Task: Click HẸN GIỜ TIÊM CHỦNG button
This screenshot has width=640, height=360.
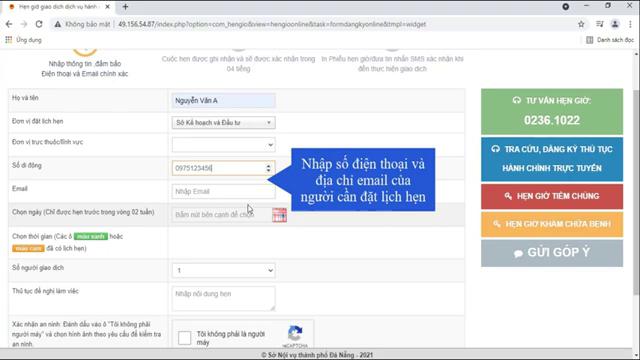Action: [x=552, y=196]
